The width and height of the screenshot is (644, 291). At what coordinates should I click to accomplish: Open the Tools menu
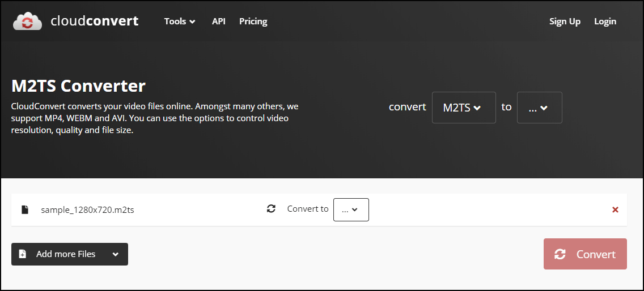(x=180, y=22)
